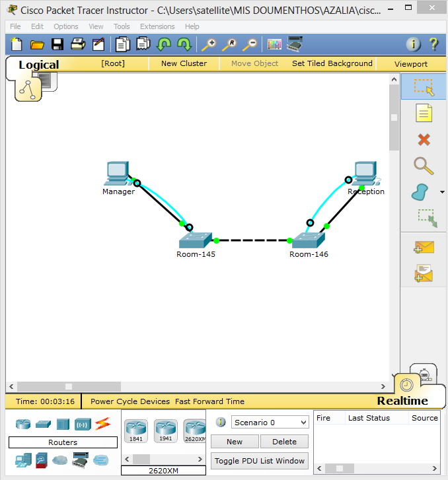Open the Extensions menu
Image resolution: width=448 pixels, height=480 pixels.
157,26
